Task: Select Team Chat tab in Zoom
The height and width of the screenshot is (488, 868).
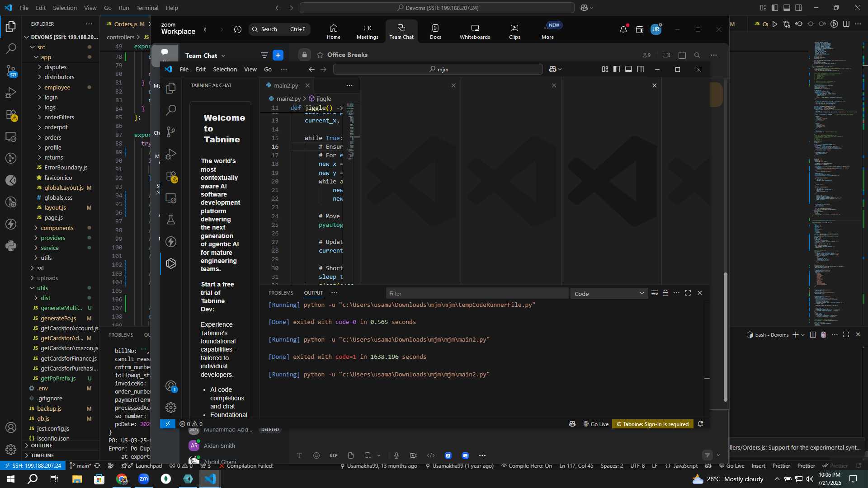Action: tap(401, 32)
